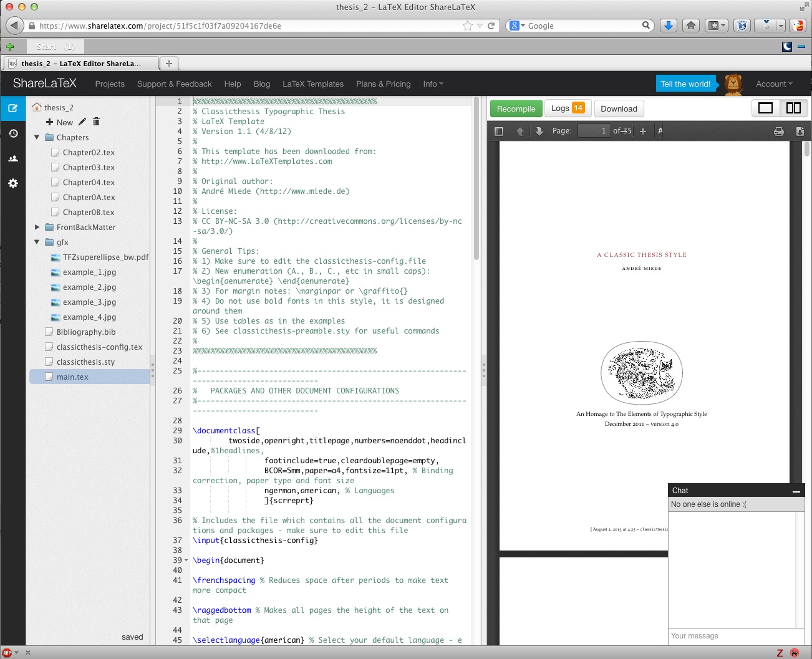Go to Plans & Pricing page
The image size is (812, 659).
point(383,84)
